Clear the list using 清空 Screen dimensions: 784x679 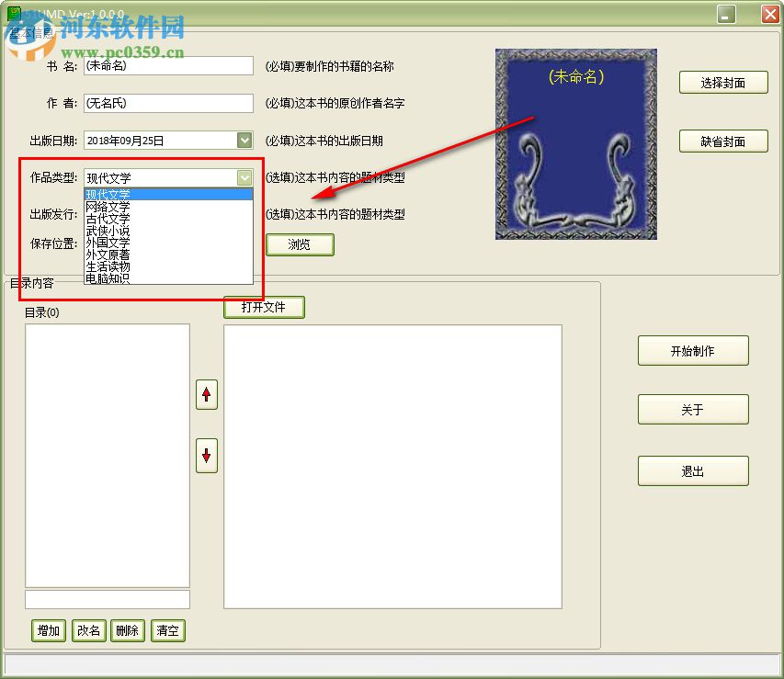tap(167, 630)
